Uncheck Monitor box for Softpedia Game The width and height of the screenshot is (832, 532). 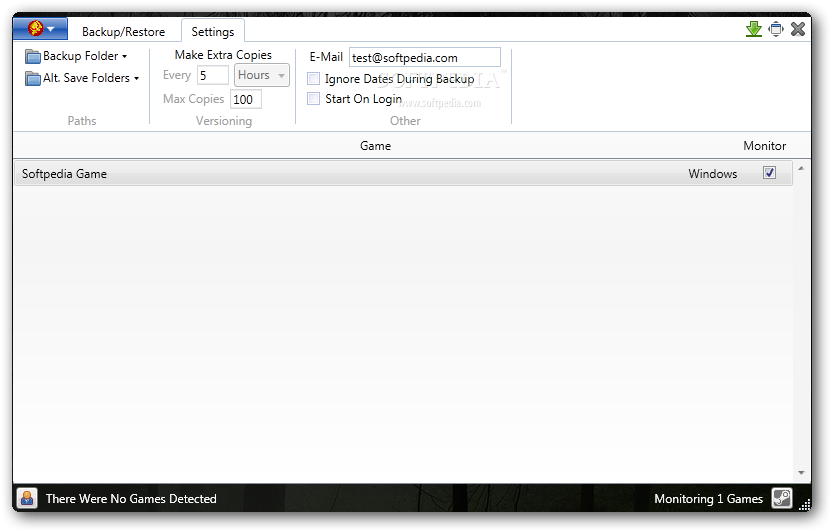[x=769, y=173]
